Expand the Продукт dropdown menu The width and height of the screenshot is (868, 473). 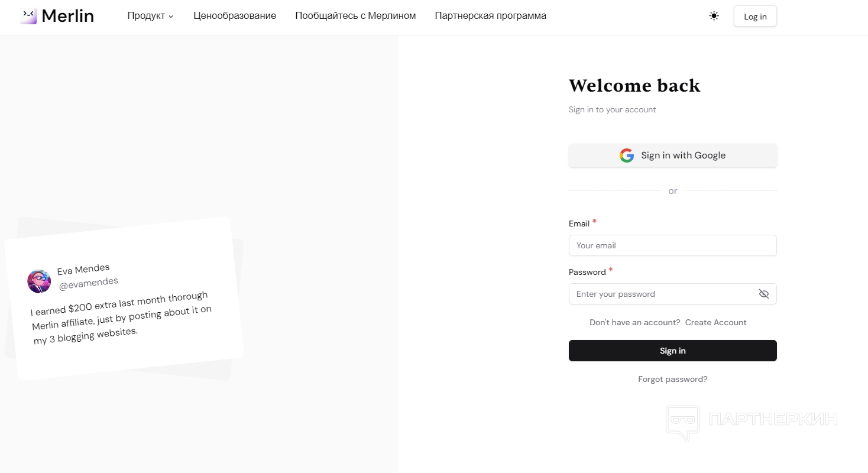pos(146,16)
